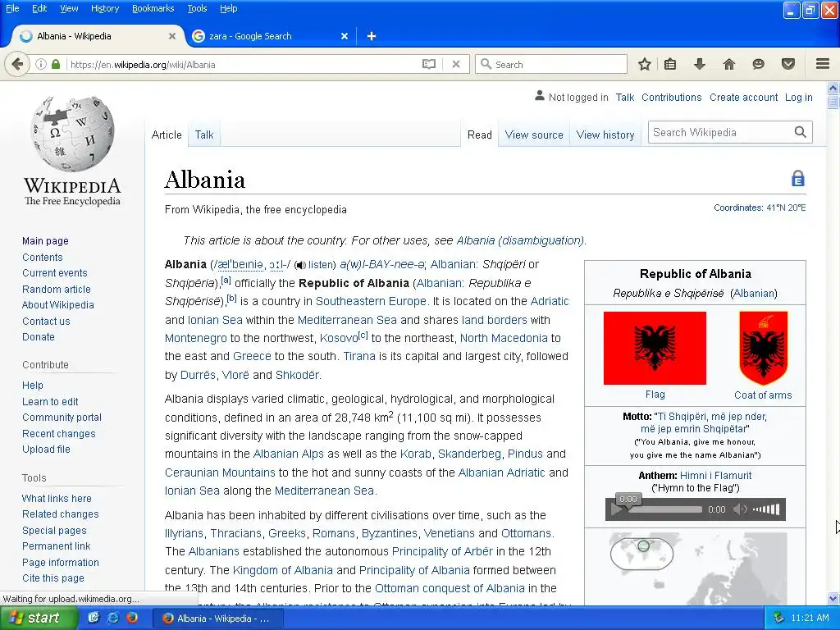Open Cite this page link
Screen dimensions: 840x630
point(53,578)
